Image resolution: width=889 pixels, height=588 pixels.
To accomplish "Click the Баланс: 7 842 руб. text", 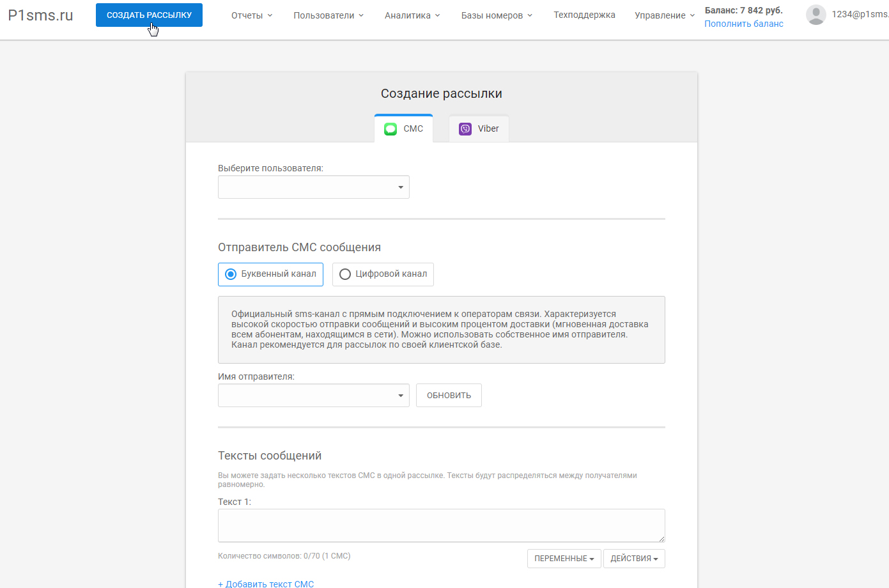I will pyautogui.click(x=743, y=10).
